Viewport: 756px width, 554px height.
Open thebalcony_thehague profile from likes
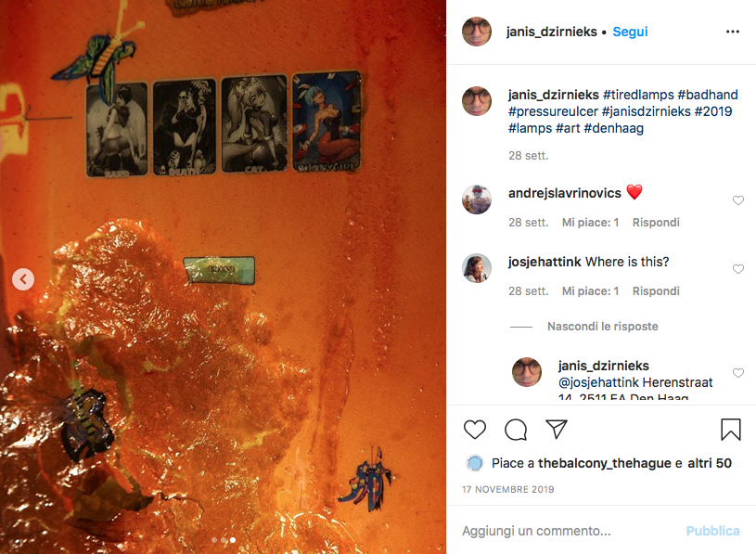(x=604, y=463)
